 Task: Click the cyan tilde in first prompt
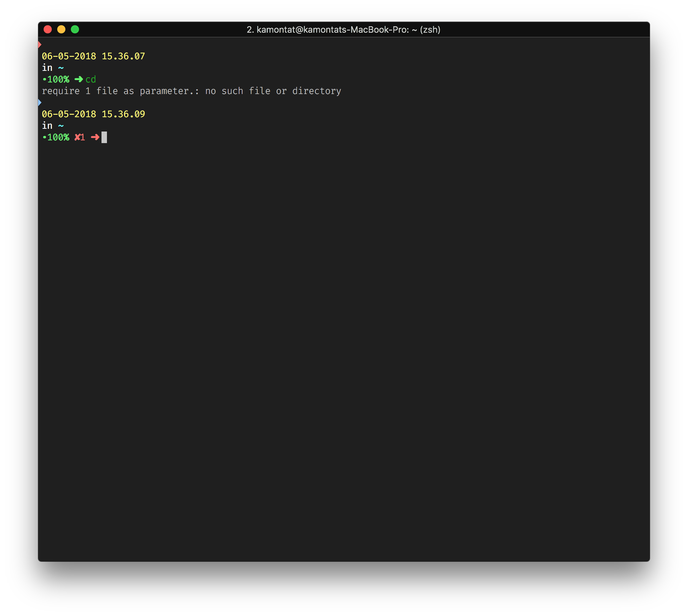[61, 68]
